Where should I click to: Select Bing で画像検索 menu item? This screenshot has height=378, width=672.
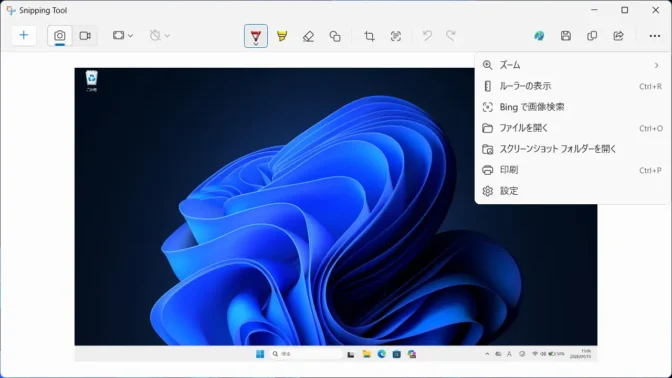(x=572, y=107)
